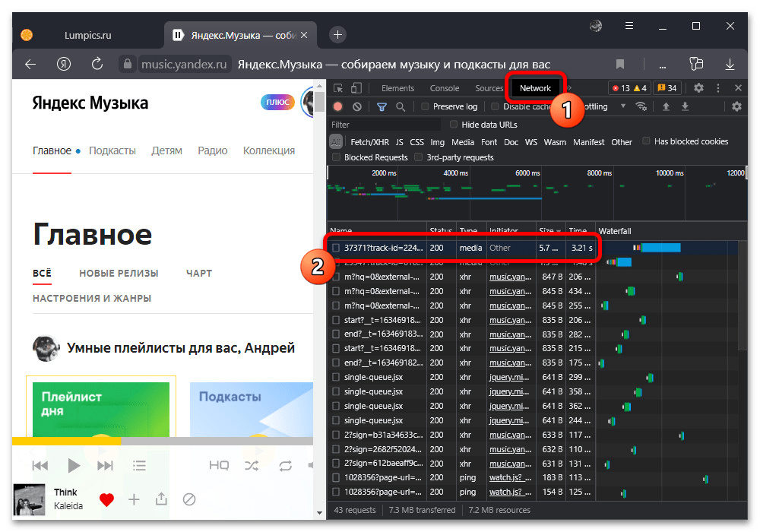Tick the Has blocked cookies checkbox

point(646,141)
